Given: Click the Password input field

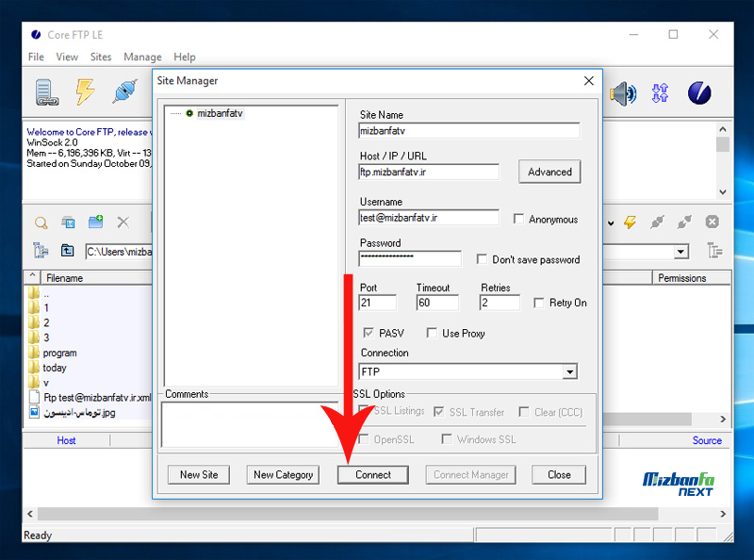Looking at the screenshot, I should point(410,258).
